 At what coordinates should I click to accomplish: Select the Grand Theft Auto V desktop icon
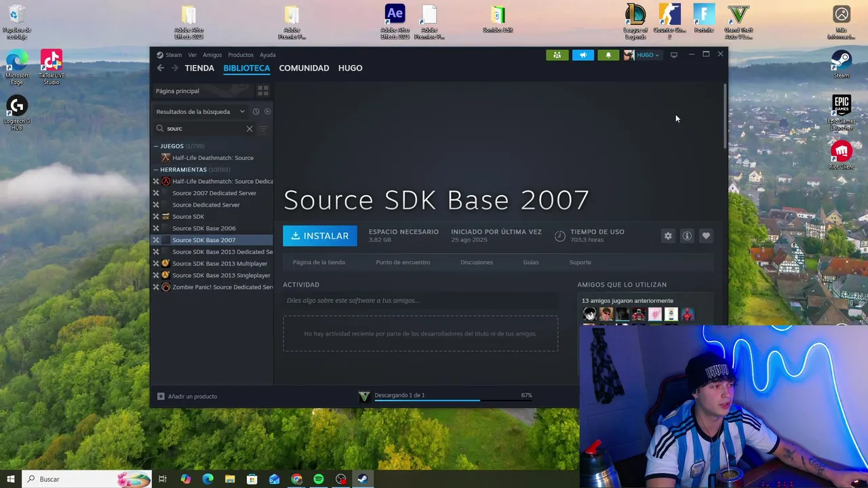pyautogui.click(x=738, y=22)
